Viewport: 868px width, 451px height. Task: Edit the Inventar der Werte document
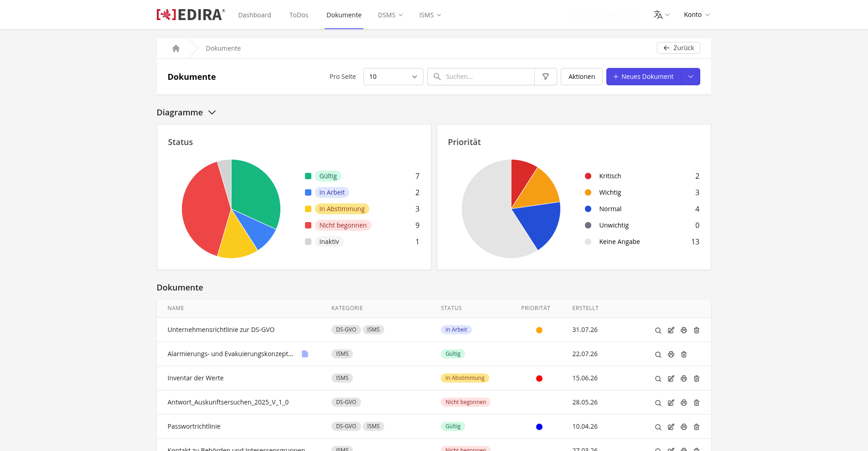pos(671,378)
